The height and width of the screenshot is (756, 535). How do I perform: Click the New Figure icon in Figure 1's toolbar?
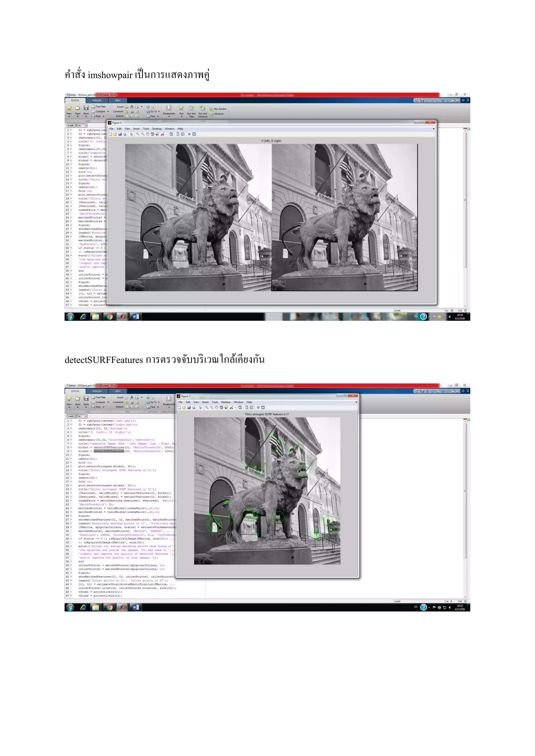[111, 134]
